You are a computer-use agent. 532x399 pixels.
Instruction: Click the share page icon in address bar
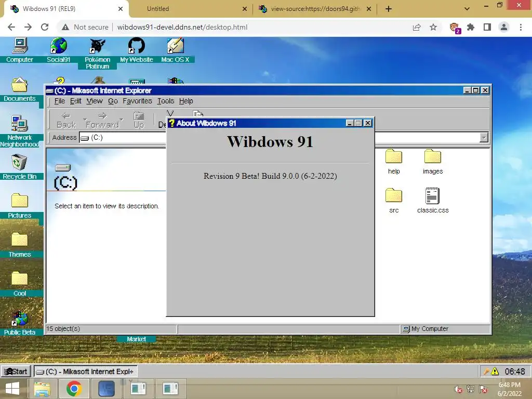click(417, 27)
